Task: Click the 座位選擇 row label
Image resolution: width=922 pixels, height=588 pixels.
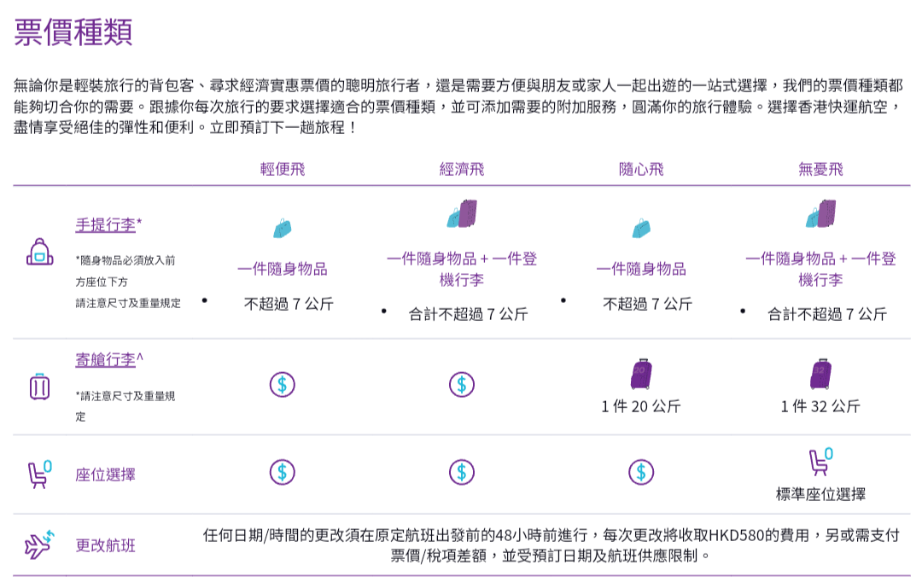Action: 105,475
